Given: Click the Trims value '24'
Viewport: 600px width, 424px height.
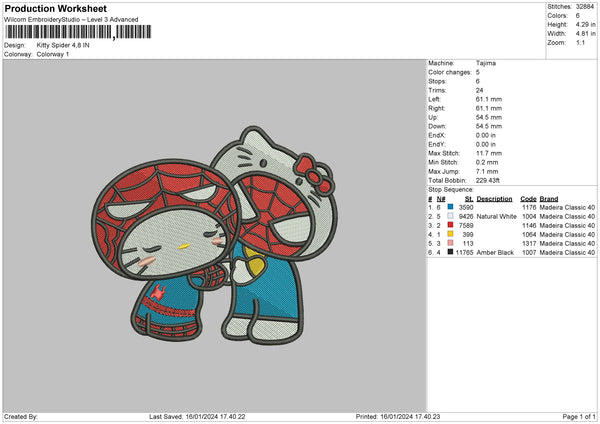Looking at the screenshot, I should coord(479,90).
